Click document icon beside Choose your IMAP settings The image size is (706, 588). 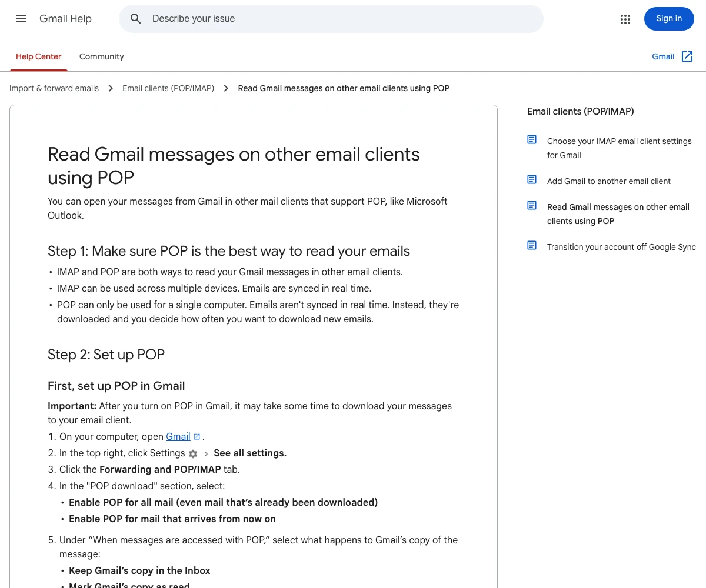pos(532,139)
